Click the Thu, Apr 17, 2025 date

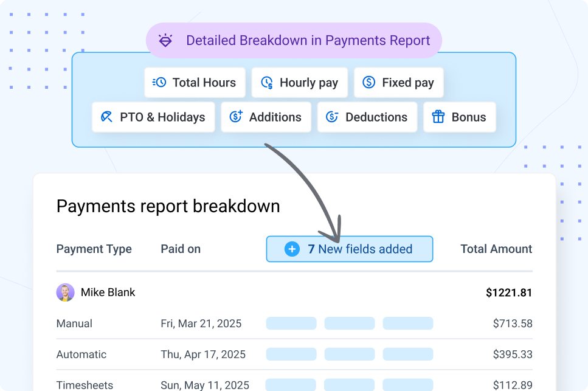(x=203, y=355)
